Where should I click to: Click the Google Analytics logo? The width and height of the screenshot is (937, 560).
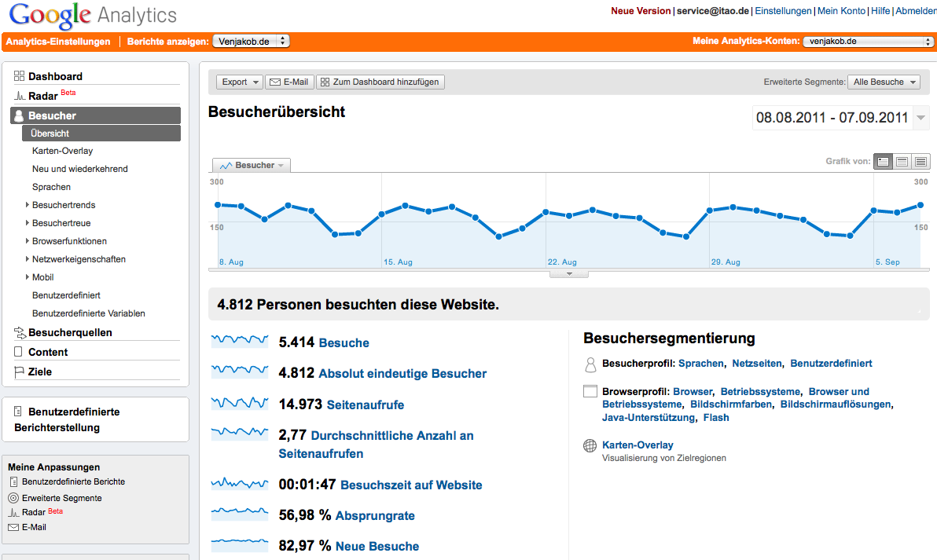tap(94, 16)
